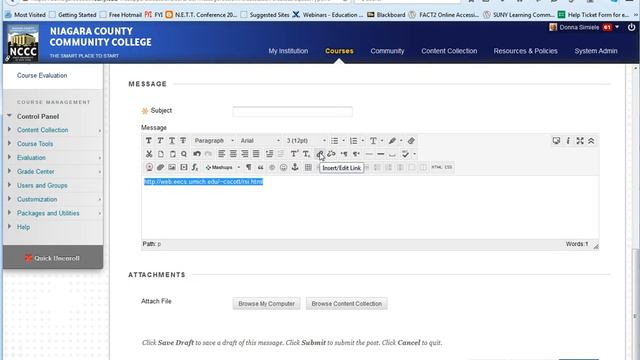Apply bold formatting in the message toolbar

149,141
